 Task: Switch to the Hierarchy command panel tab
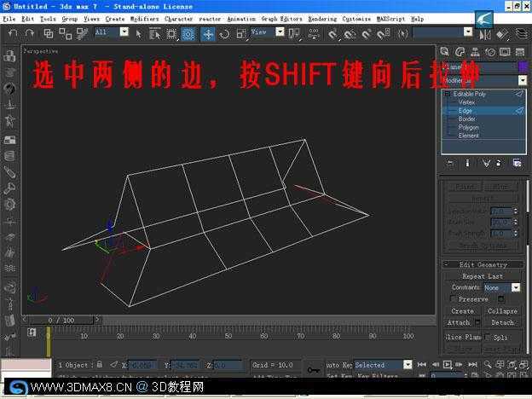tap(475, 51)
